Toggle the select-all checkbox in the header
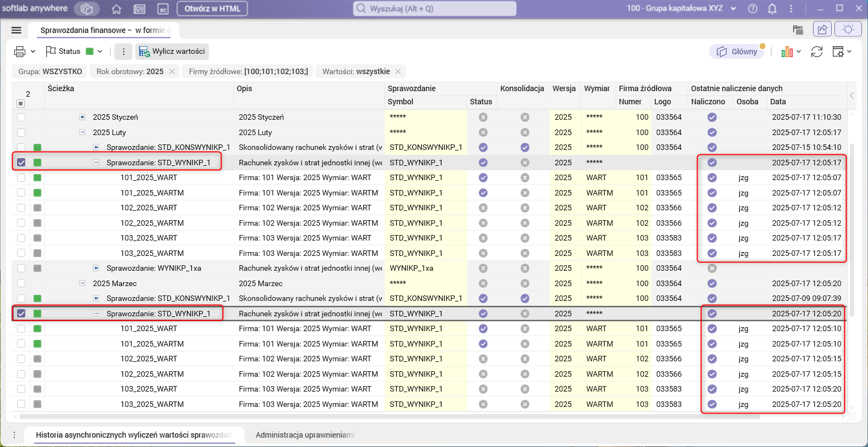This screenshot has width=868, height=447. pos(21,103)
